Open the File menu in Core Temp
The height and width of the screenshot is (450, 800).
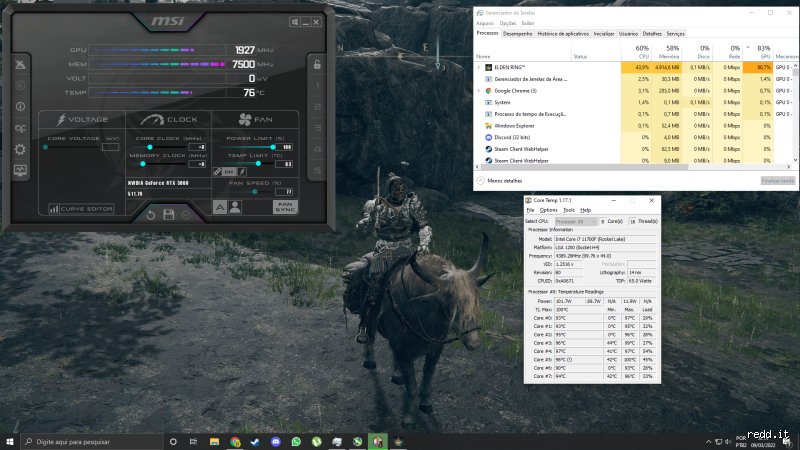(x=530, y=210)
